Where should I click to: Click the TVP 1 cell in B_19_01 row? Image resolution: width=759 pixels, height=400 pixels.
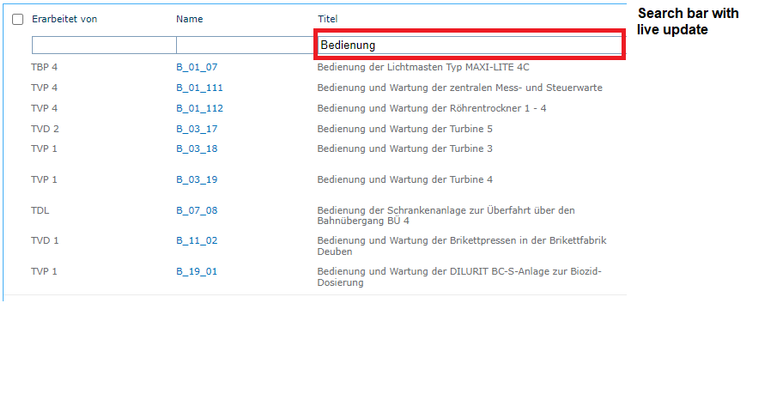pyautogui.click(x=44, y=272)
